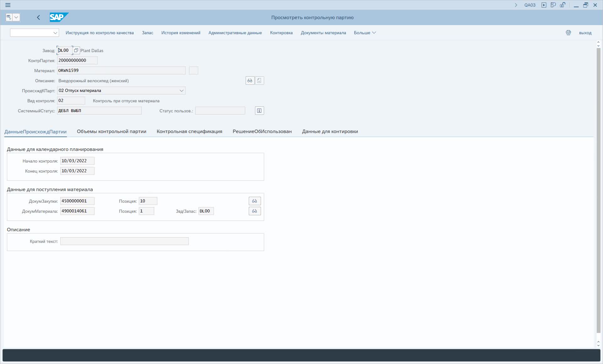Click the small empty box beside Материал
This screenshot has width=603, height=364.
[x=193, y=70]
